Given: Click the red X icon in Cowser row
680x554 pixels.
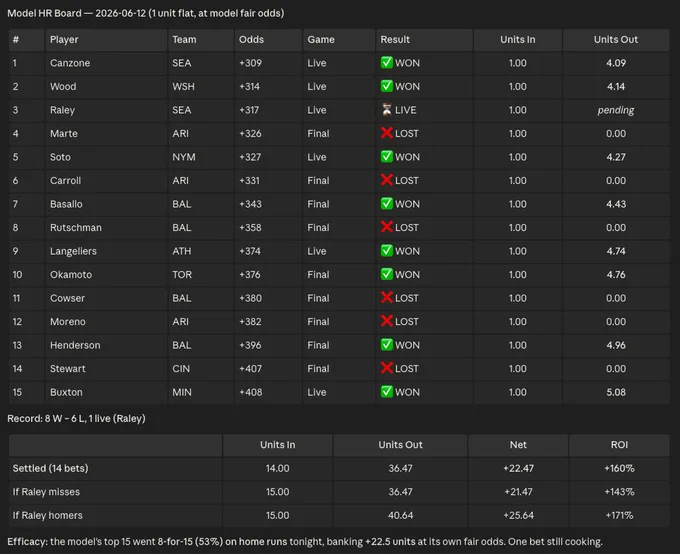Looking at the screenshot, I should click(x=387, y=298).
